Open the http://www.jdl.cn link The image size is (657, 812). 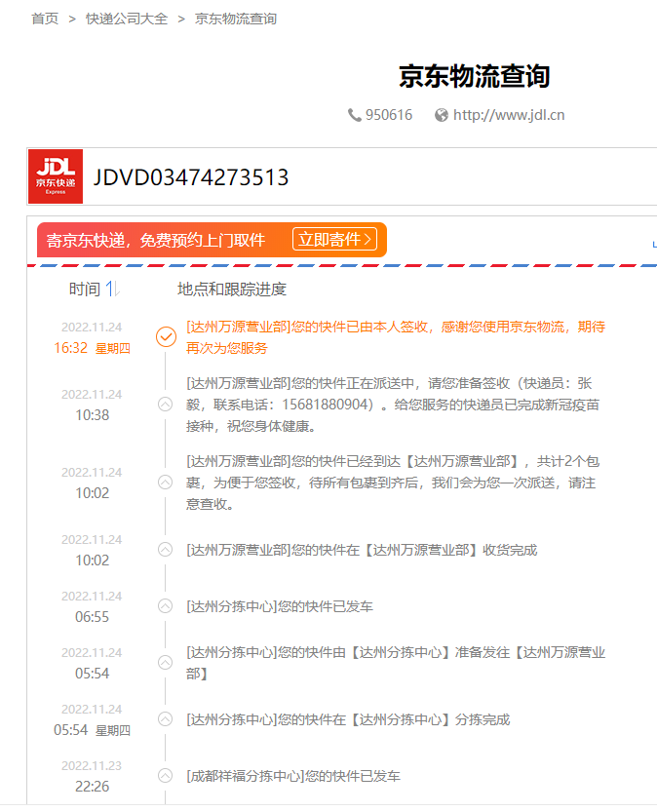(x=509, y=115)
